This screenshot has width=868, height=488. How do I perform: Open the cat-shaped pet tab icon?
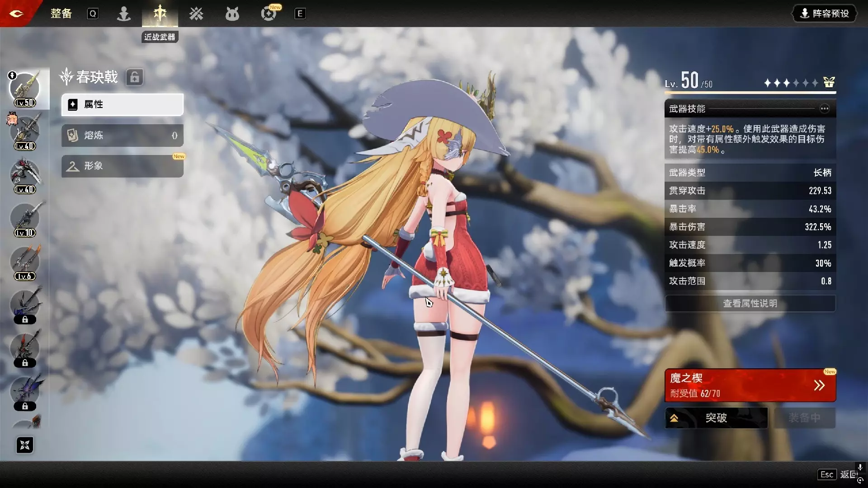coord(232,14)
